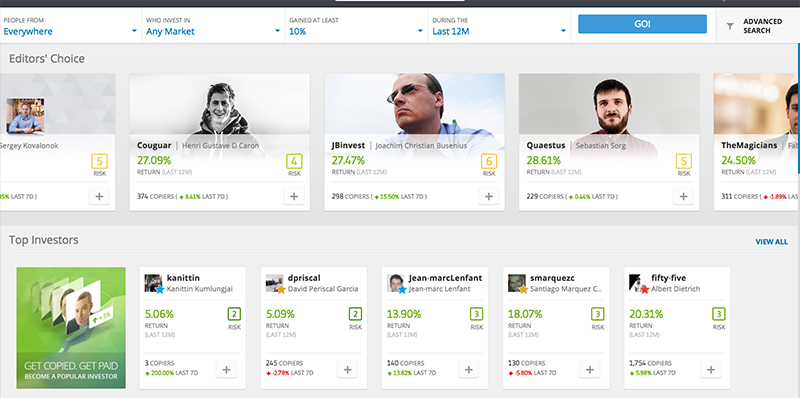Open dpriscal username link
The image size is (800, 398).
tap(305, 278)
